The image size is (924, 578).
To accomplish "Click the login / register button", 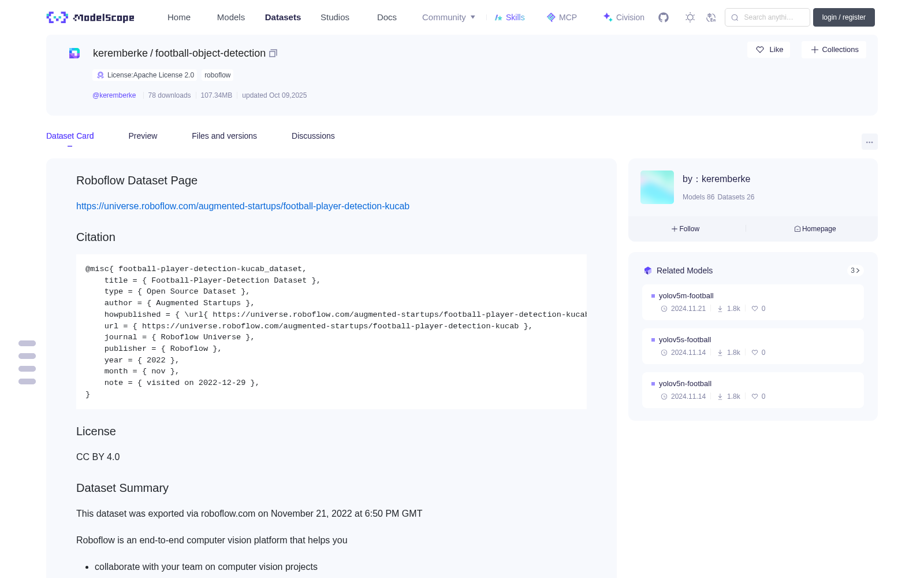I will [x=844, y=17].
